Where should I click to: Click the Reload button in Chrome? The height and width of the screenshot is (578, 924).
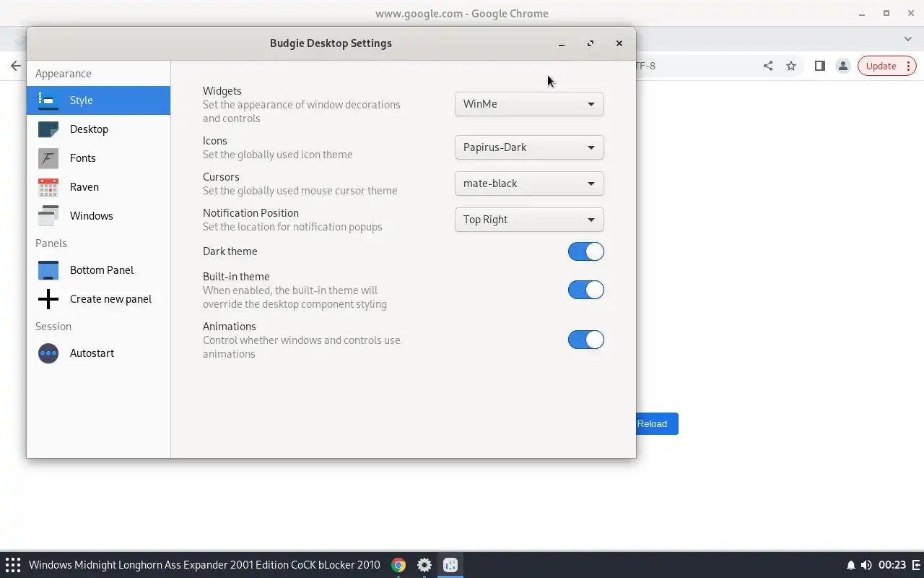click(x=656, y=424)
